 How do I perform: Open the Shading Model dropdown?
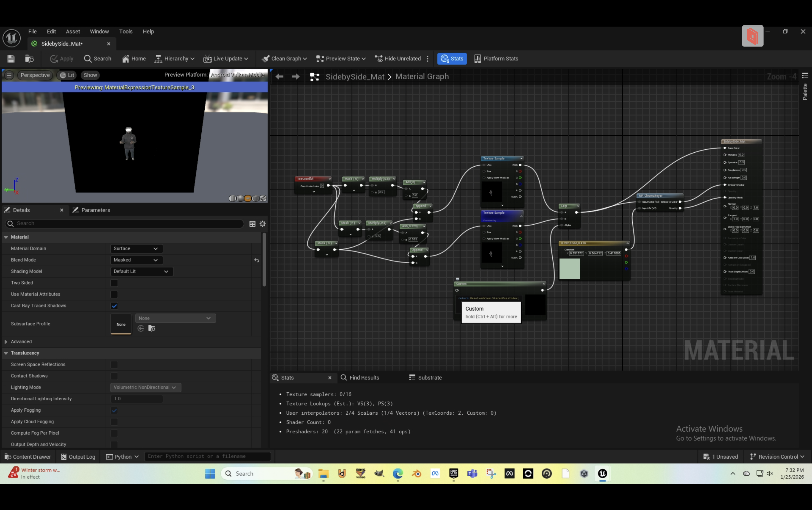tap(141, 272)
